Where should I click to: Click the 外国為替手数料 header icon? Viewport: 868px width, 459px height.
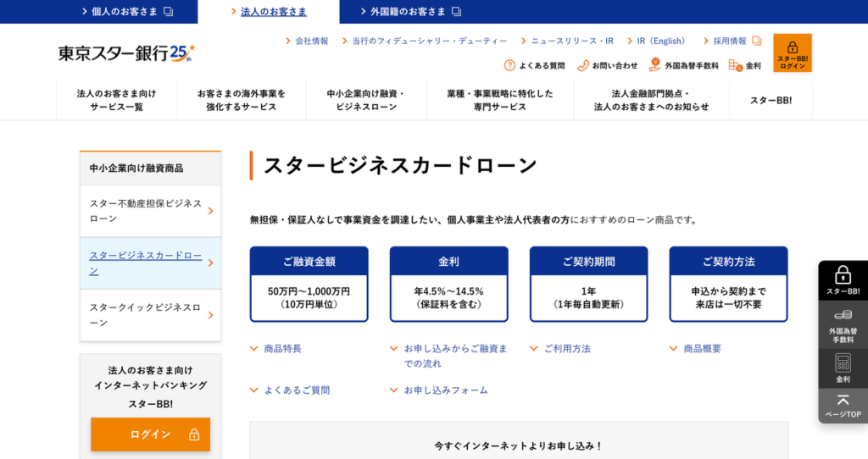[655, 64]
